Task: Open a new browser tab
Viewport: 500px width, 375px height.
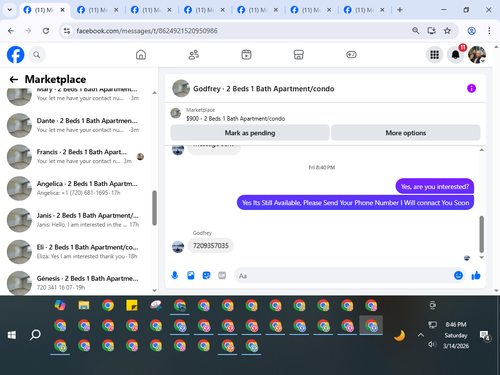Action: pos(400,10)
